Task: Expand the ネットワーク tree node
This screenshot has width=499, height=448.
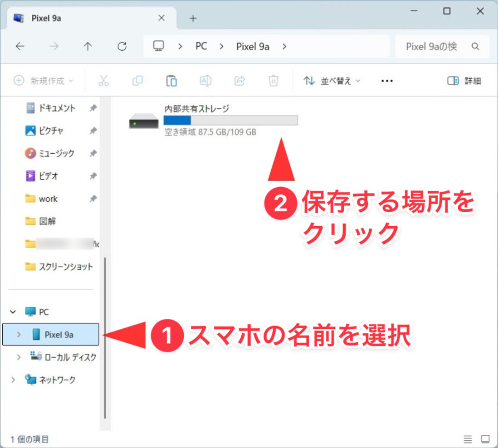Action: [x=13, y=380]
